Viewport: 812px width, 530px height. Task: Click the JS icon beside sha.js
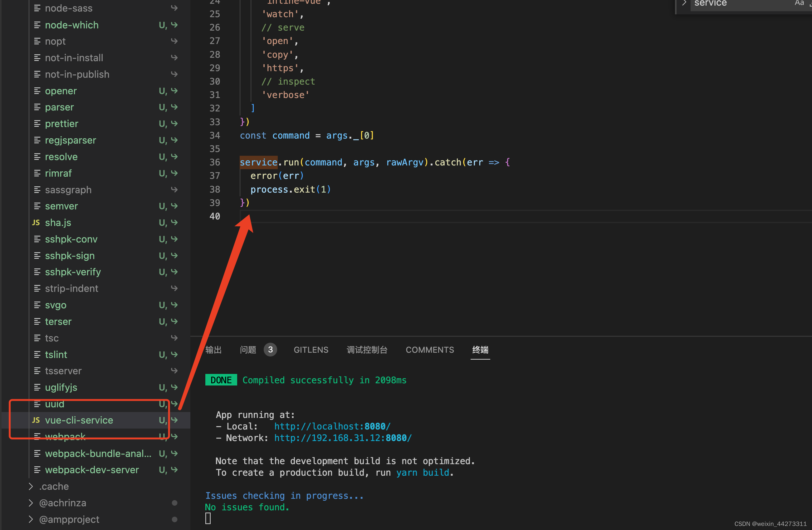coord(36,223)
